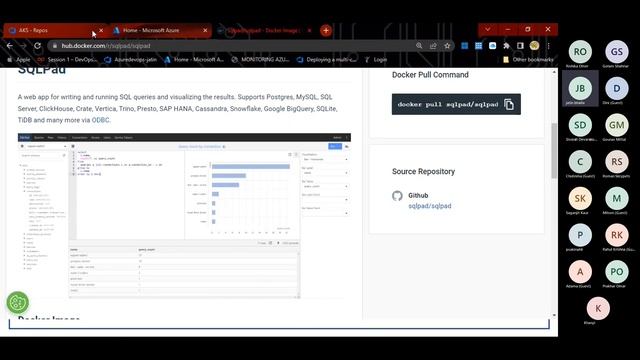Go back to the previous page

(10, 46)
